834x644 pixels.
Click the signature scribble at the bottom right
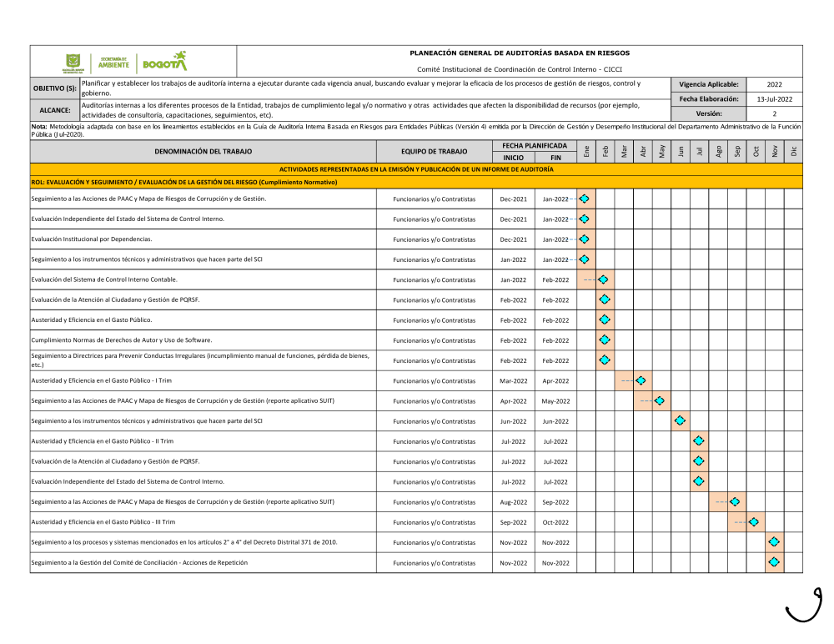tap(805, 605)
